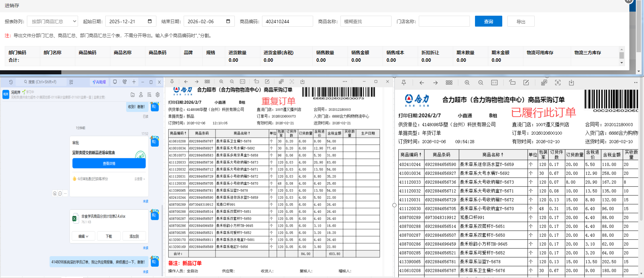Expand the 编辑 dropdown on xlsx file
This screenshot has width=644, height=278.
click(83, 236)
